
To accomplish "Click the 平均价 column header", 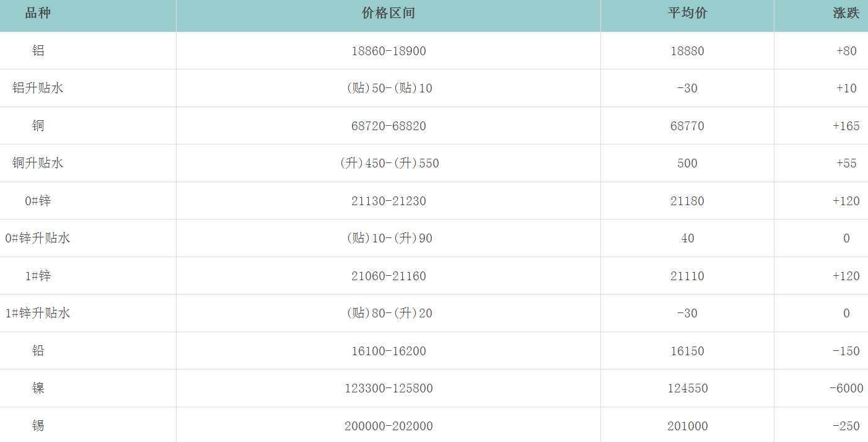I will 687,14.
